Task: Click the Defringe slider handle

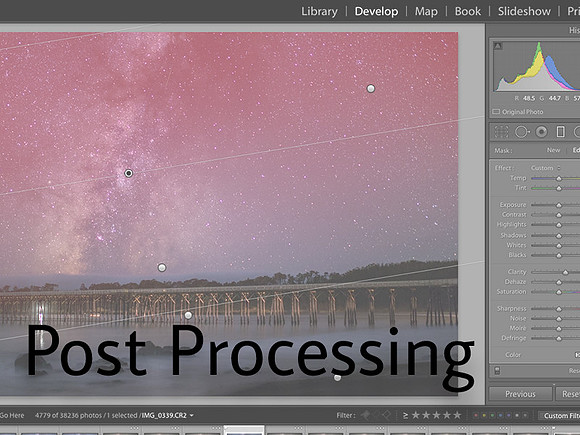Action: [x=559, y=338]
